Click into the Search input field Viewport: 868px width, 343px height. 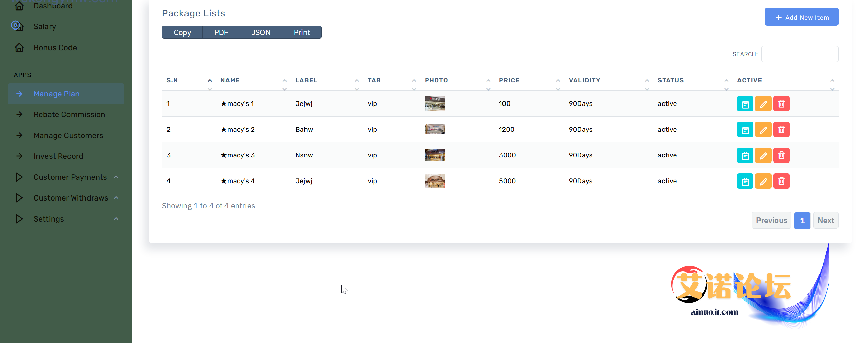coord(800,54)
